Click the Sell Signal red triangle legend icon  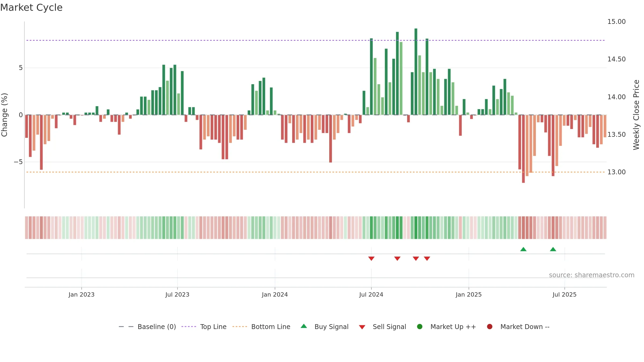click(362, 327)
